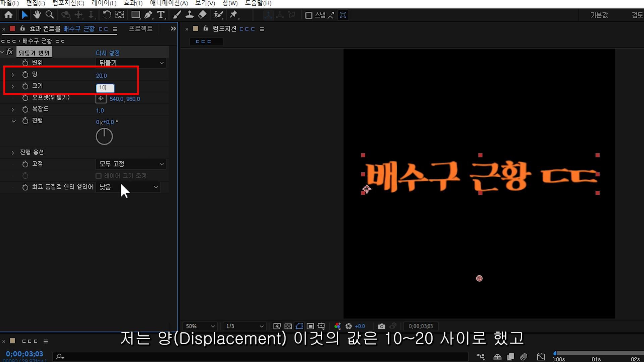This screenshot has width=644, height=362.
Task: Click the 다시 설정 reset link
Action: pyautogui.click(x=107, y=53)
